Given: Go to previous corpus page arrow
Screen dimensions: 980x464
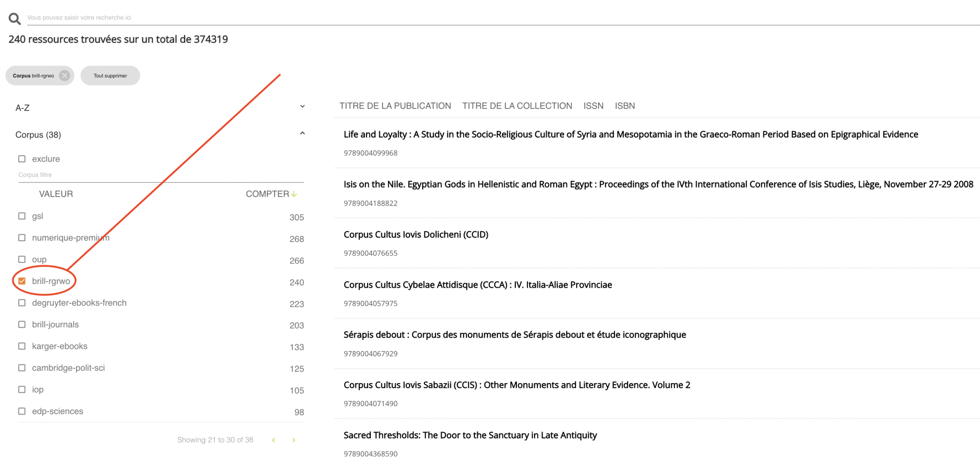Looking at the screenshot, I should (x=274, y=440).
